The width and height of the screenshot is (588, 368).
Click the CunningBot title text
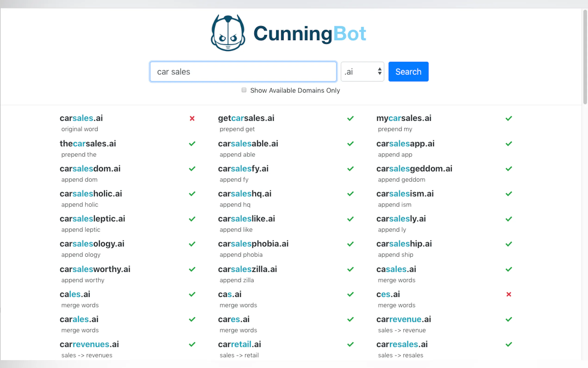point(310,34)
